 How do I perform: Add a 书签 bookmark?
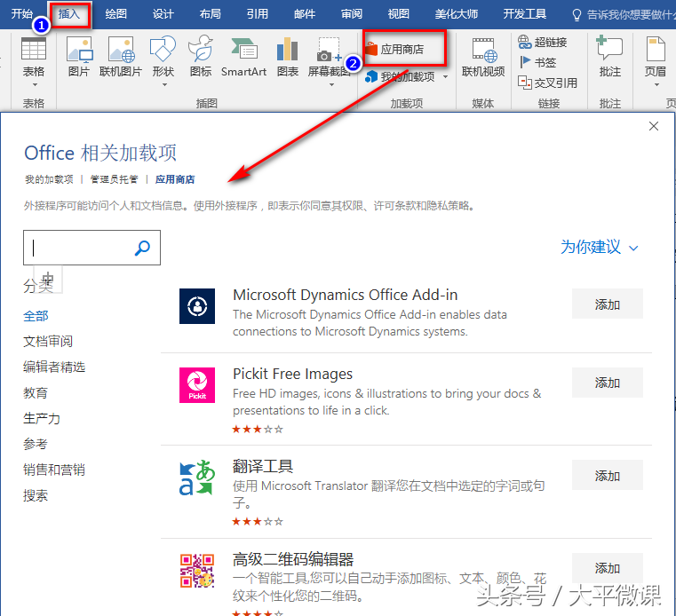click(537, 62)
